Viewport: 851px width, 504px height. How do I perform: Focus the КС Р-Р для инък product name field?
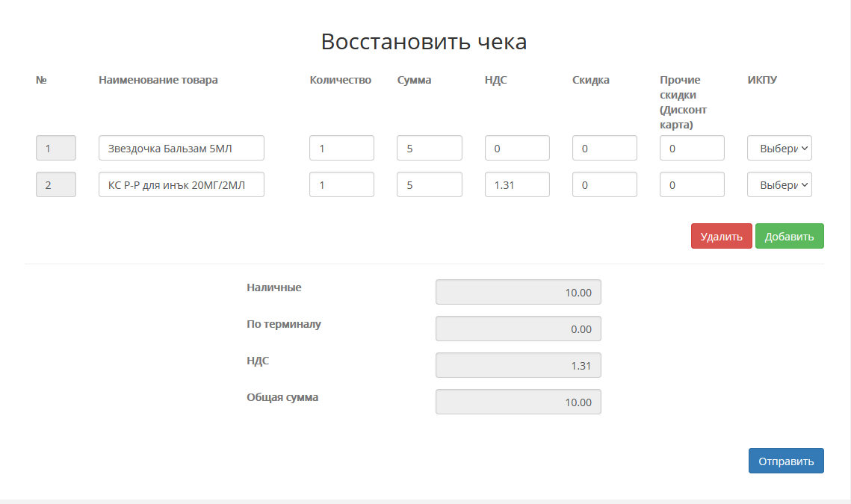182,184
